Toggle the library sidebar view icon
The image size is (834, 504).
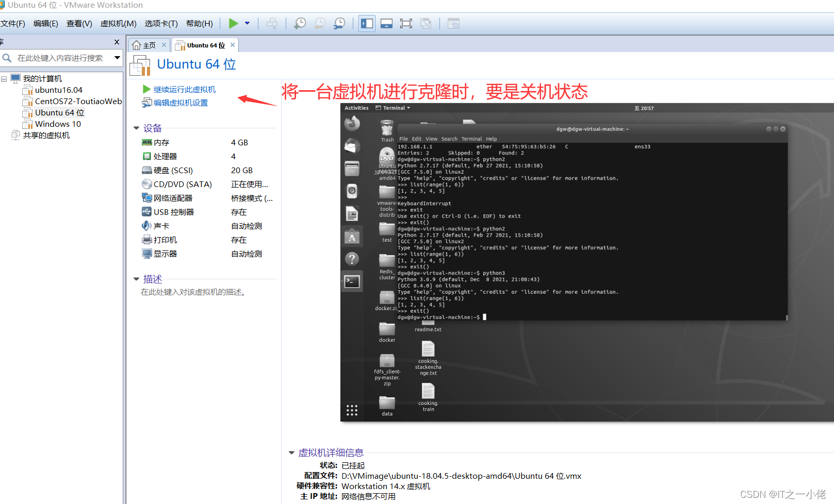[367, 23]
